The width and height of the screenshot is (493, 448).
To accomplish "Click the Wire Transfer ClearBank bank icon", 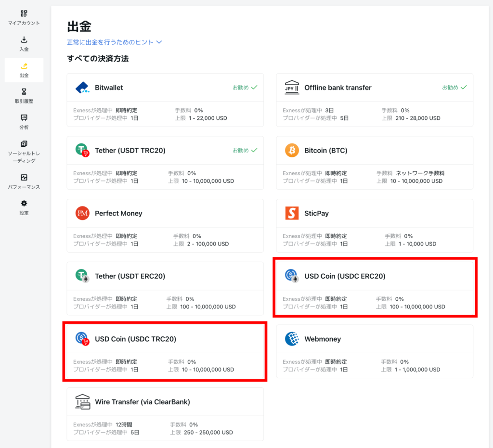I will (82, 401).
